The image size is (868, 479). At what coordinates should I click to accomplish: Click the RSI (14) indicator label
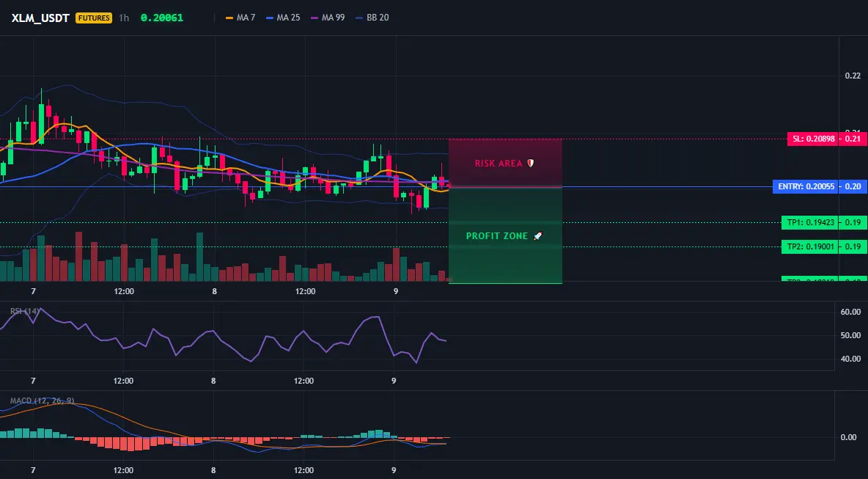[25, 311]
